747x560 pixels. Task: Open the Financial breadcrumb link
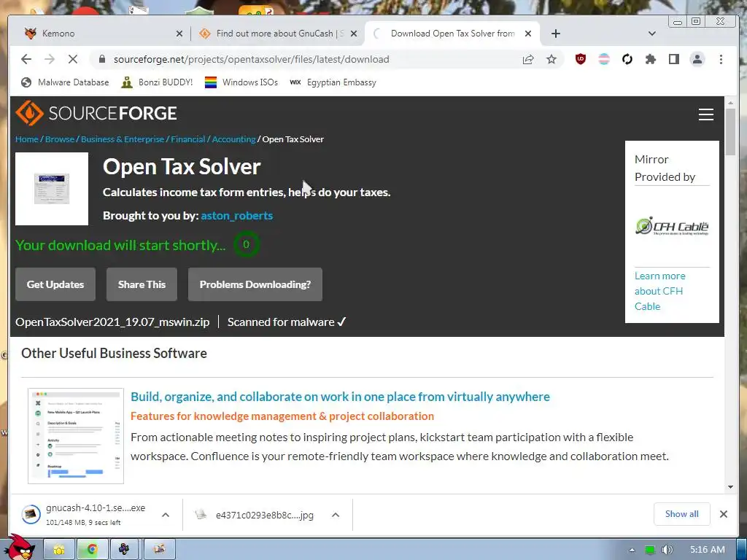tap(187, 139)
